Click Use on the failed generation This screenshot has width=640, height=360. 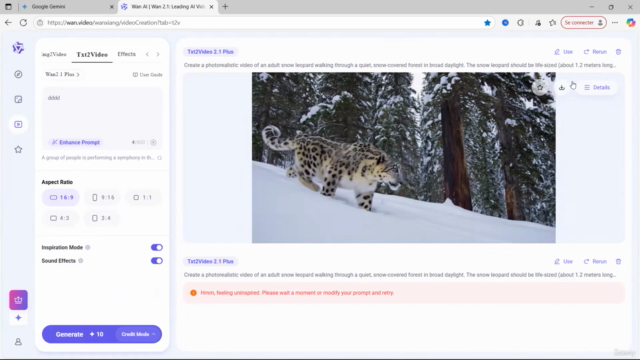point(564,261)
